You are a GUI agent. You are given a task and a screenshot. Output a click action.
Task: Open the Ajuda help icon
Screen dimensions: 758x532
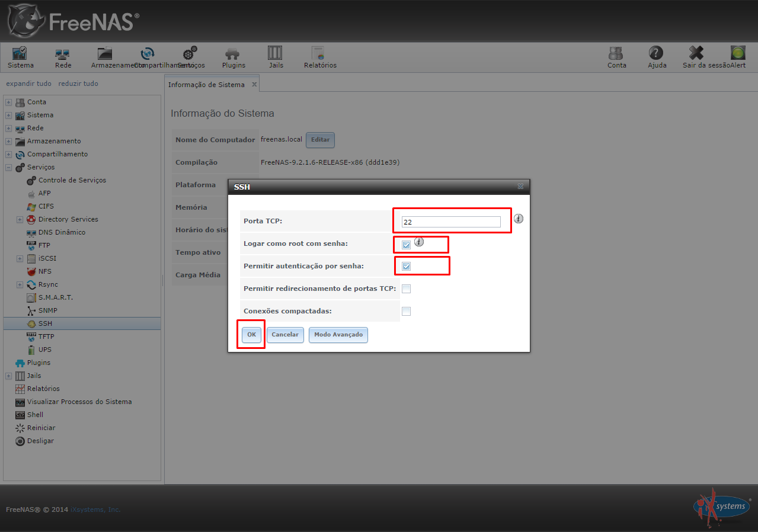pyautogui.click(x=657, y=57)
